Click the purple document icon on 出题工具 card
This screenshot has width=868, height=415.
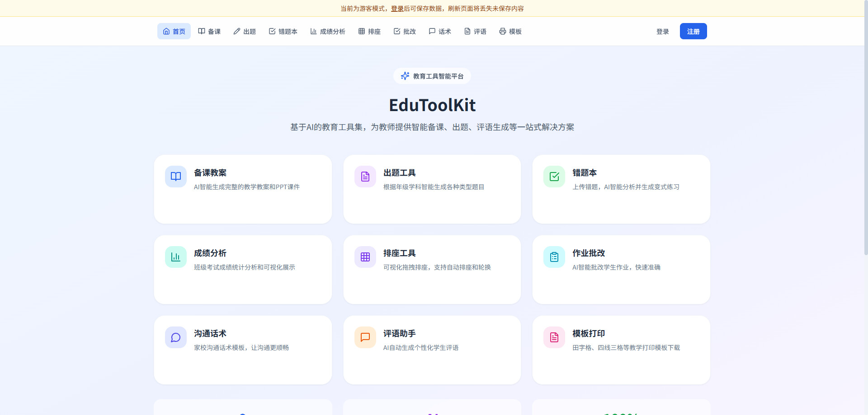coord(365,177)
